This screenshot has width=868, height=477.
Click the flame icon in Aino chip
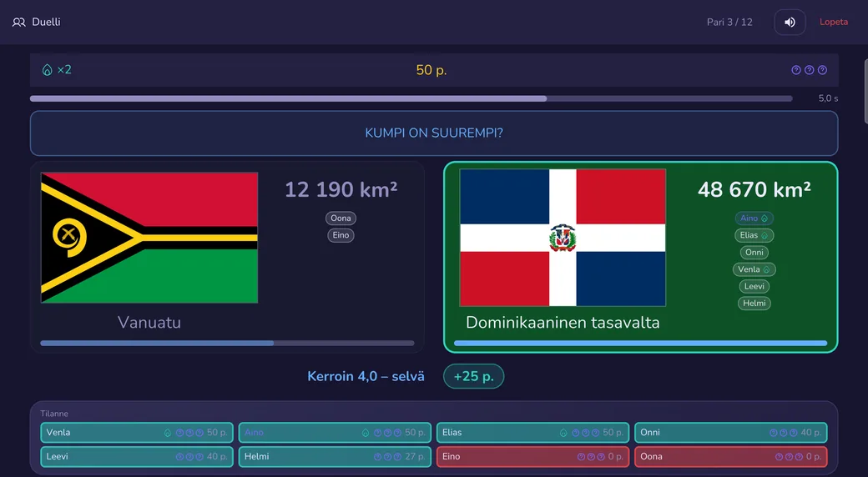click(x=765, y=218)
